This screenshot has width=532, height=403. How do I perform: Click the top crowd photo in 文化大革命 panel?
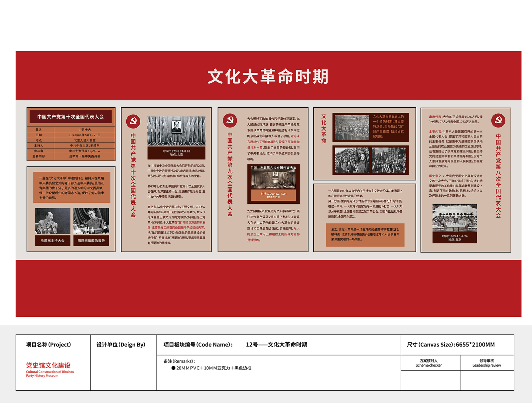tap(352, 128)
